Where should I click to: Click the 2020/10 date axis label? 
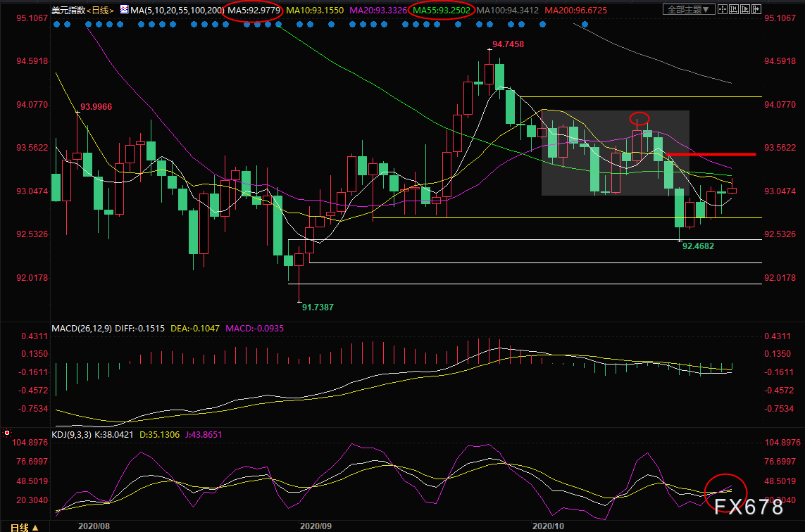click(x=549, y=526)
